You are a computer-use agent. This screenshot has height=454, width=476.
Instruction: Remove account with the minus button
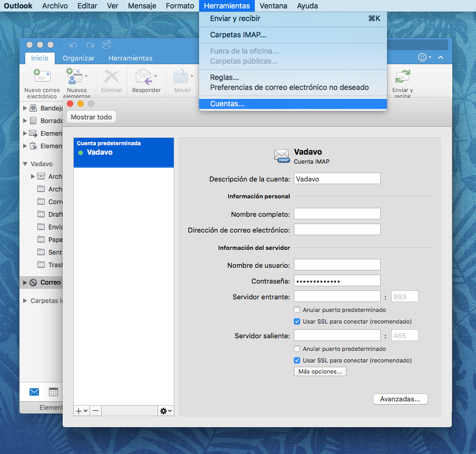(x=95, y=411)
